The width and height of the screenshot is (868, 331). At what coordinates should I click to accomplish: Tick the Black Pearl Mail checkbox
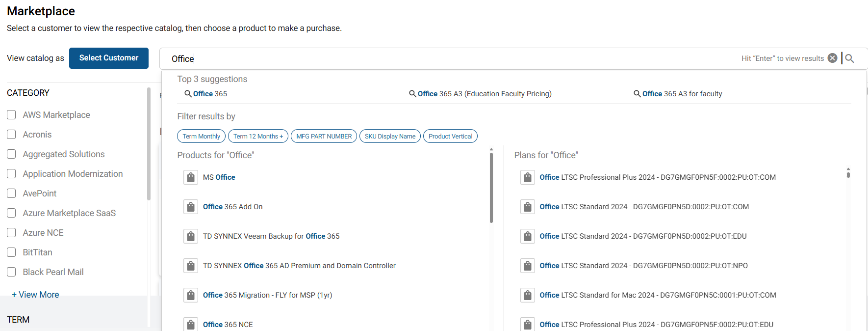[11, 272]
